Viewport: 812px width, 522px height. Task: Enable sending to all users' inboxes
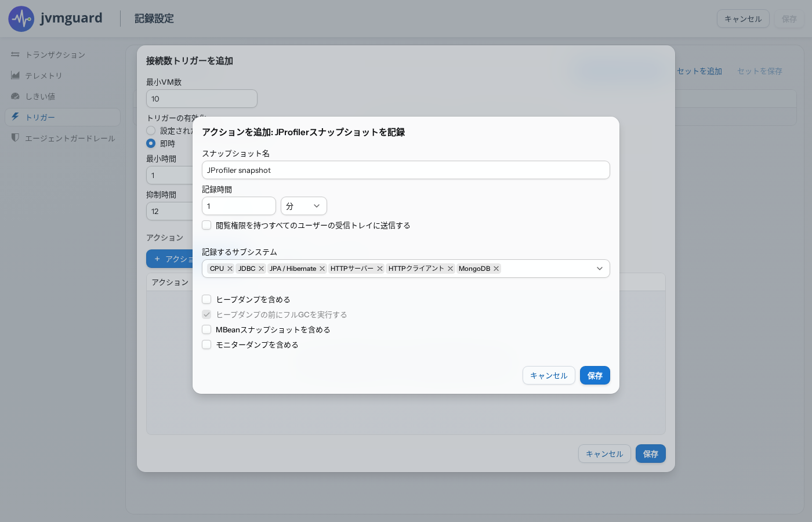pyautogui.click(x=206, y=225)
